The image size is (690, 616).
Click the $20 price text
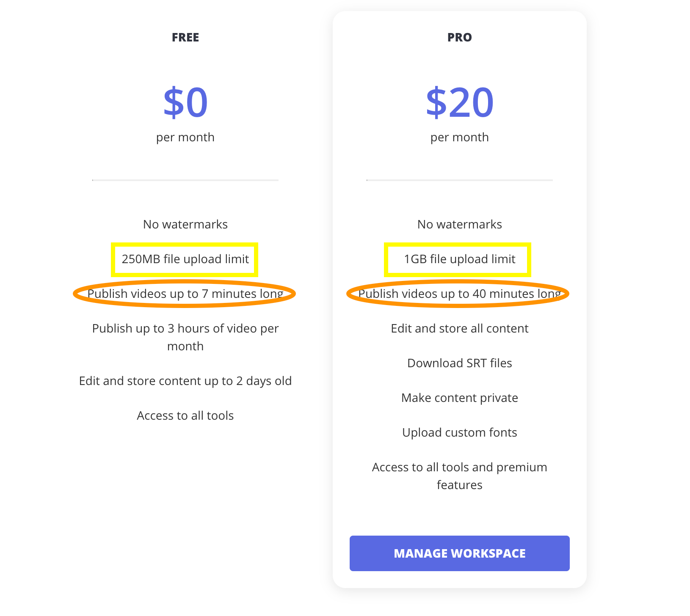(x=459, y=102)
